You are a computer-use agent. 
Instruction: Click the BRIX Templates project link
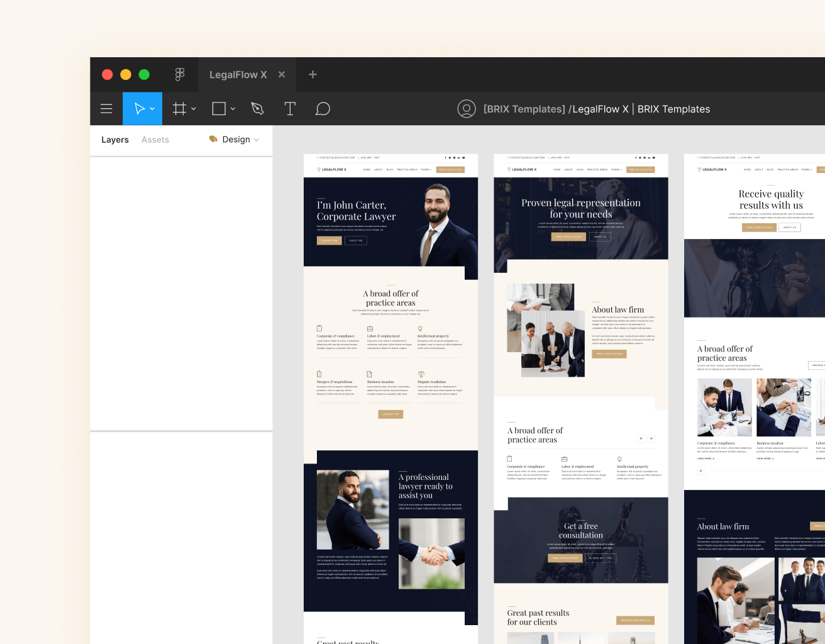pyautogui.click(x=524, y=108)
